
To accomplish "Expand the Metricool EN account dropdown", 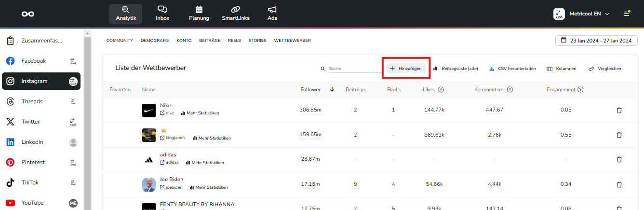I will click(582, 14).
